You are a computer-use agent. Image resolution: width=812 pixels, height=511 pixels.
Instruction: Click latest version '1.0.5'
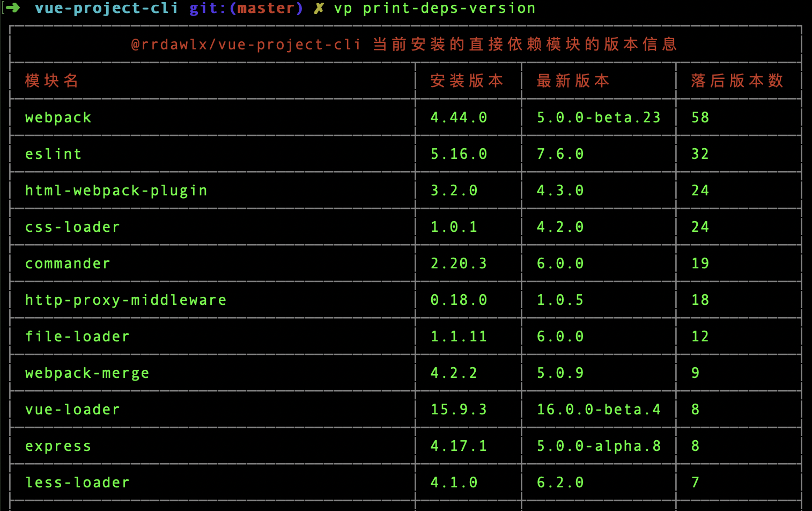(x=560, y=300)
